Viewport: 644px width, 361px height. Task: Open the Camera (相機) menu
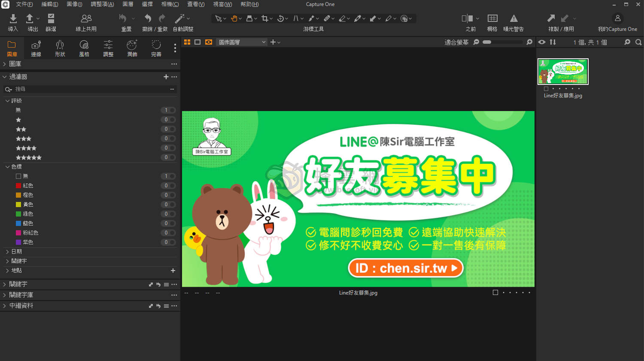170,4
